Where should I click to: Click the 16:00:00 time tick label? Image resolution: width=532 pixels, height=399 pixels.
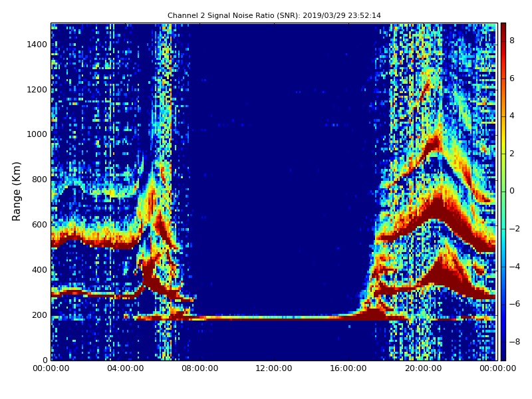pos(348,368)
